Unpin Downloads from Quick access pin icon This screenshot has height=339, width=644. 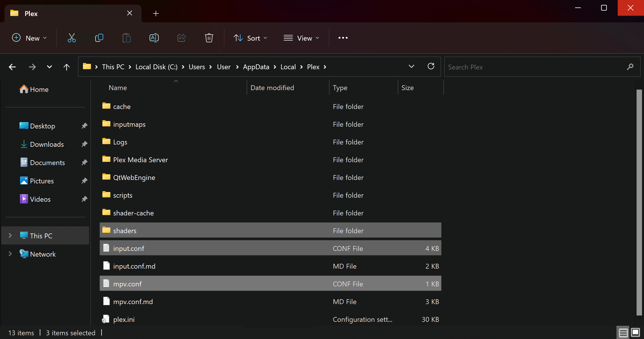pos(84,144)
